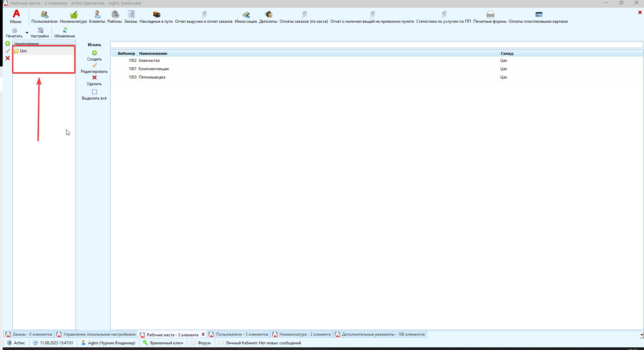Select the Цех folder in tree
This screenshot has height=350, width=644.
point(23,51)
